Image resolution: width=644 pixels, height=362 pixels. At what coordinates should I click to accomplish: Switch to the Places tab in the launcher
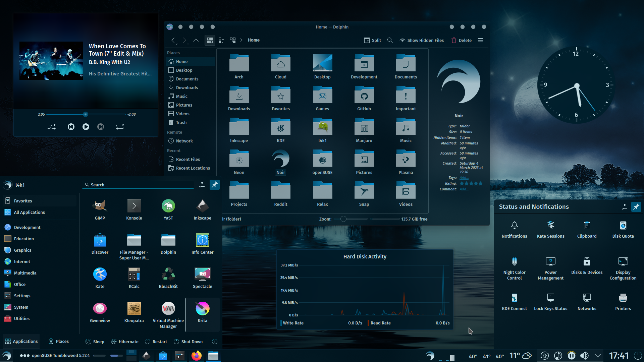point(58,342)
